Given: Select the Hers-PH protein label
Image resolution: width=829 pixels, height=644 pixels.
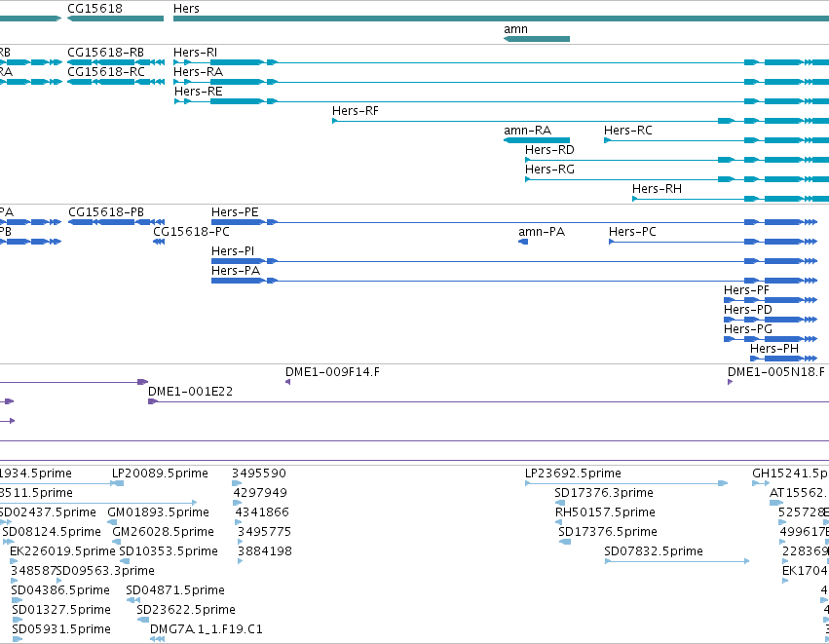Looking at the screenshot, I should 774,349.
